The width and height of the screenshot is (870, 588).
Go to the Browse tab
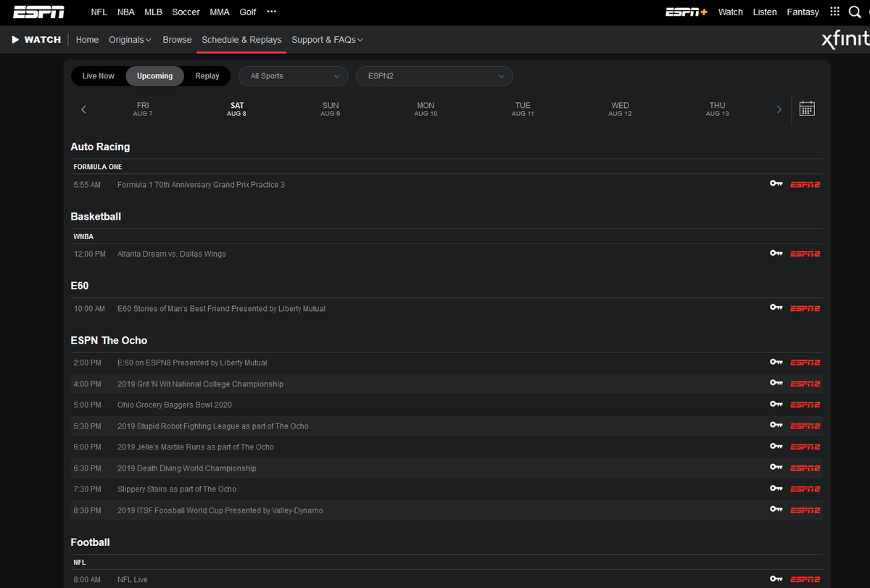coord(177,40)
